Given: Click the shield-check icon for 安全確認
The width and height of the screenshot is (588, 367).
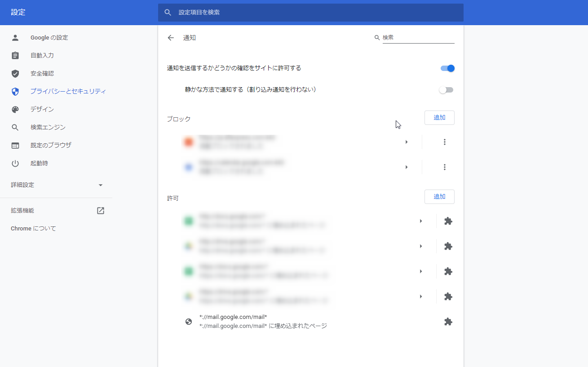Looking at the screenshot, I should click(15, 74).
